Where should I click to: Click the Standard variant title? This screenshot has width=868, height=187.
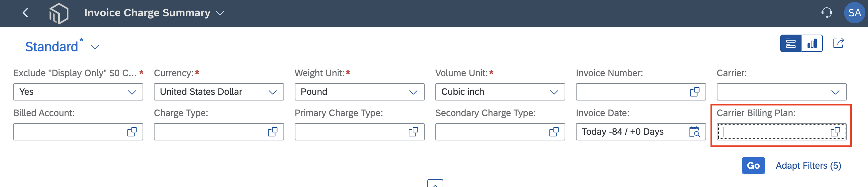(52, 47)
